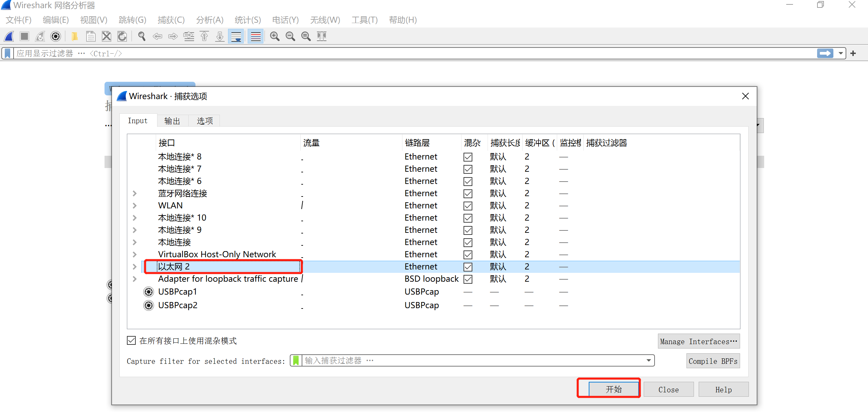Viewport: 868px width, 412px height.
Task: Open capture options gear icon in toolbar
Action: (56, 36)
